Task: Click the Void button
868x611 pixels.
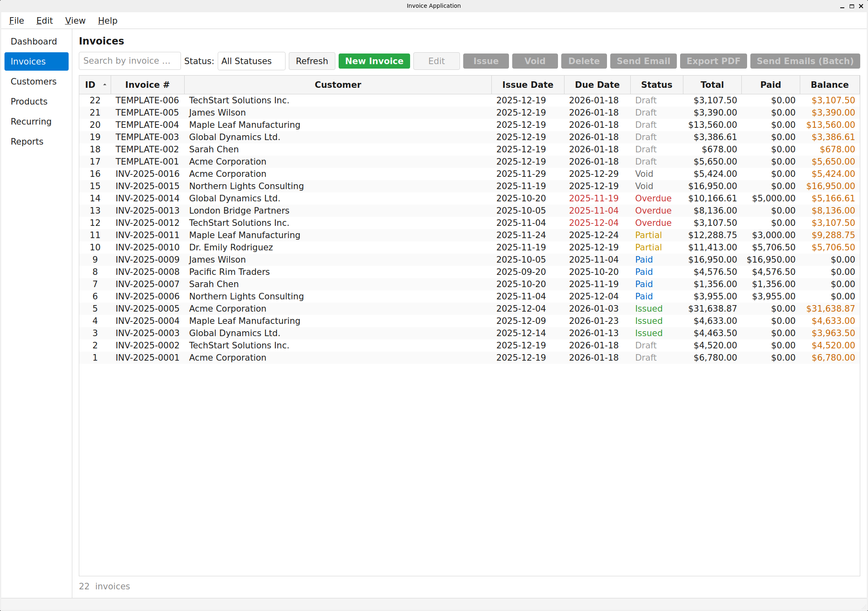Action: [x=535, y=61]
